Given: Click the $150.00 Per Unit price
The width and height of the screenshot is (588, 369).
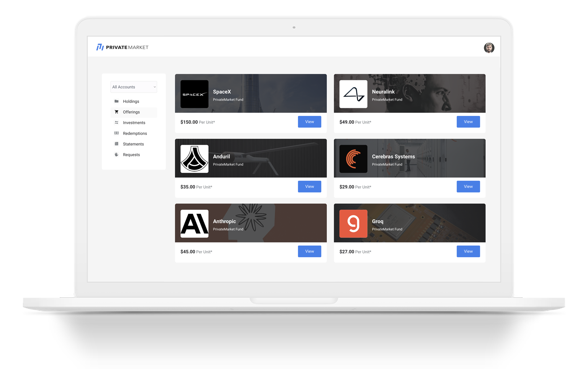Looking at the screenshot, I should (197, 122).
